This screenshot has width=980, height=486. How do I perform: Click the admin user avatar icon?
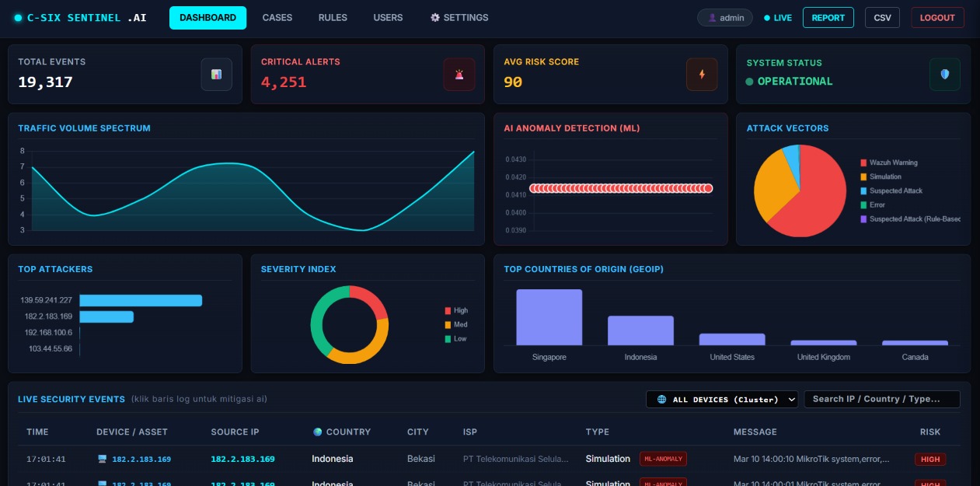tap(712, 18)
